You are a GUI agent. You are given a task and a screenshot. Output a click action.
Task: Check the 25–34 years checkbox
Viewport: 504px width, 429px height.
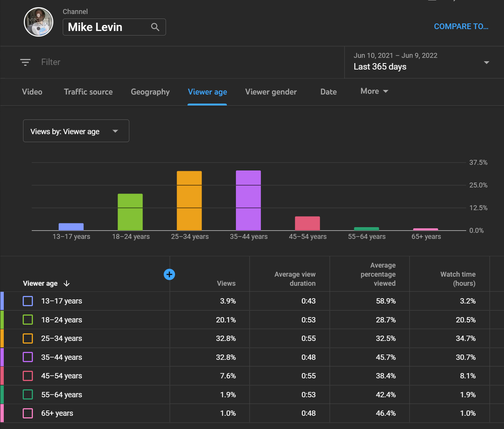[x=28, y=338]
